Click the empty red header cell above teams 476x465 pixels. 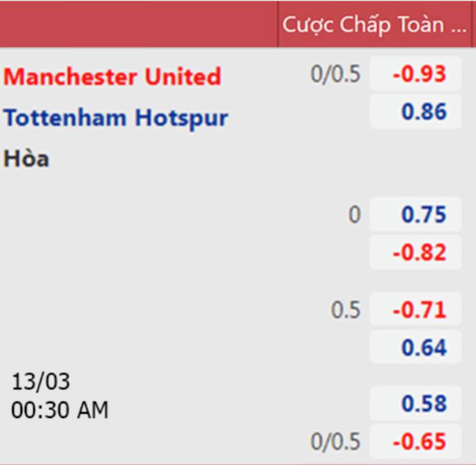coord(139,24)
